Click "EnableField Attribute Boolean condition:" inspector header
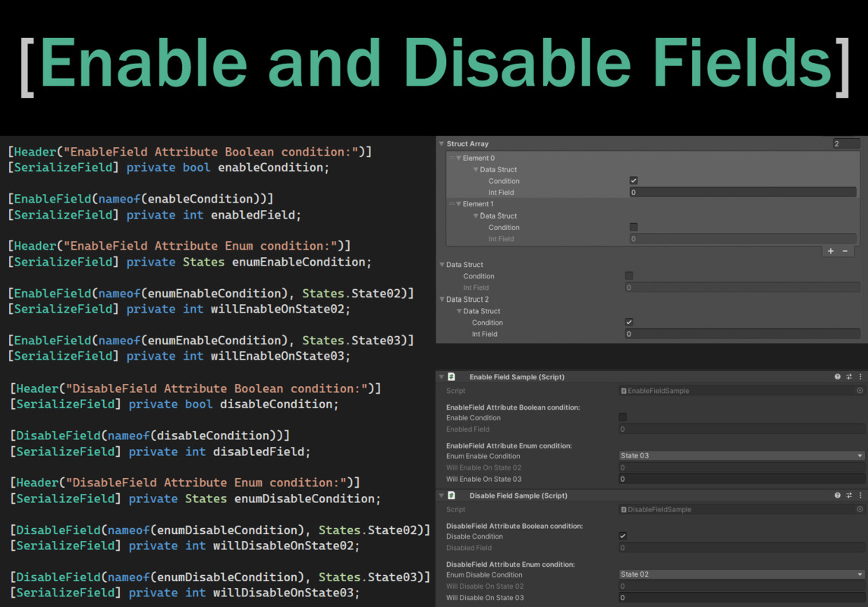 coord(513,407)
